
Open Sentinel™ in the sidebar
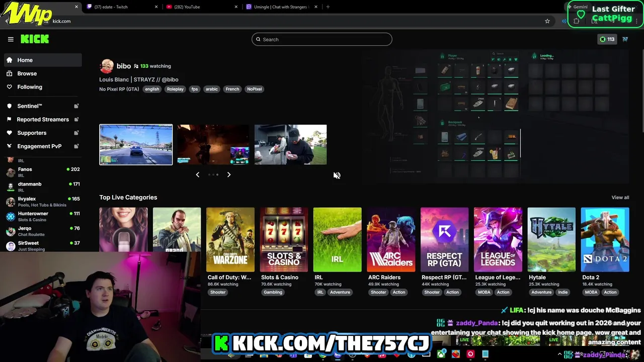[x=43, y=106]
